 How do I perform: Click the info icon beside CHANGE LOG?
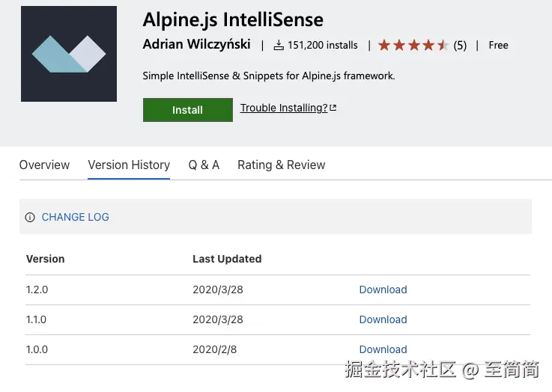click(30, 218)
